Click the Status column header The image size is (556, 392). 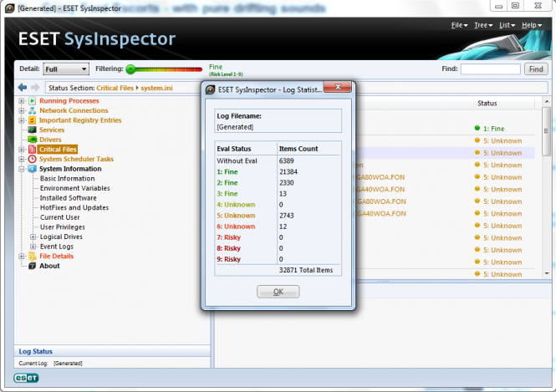click(503, 103)
